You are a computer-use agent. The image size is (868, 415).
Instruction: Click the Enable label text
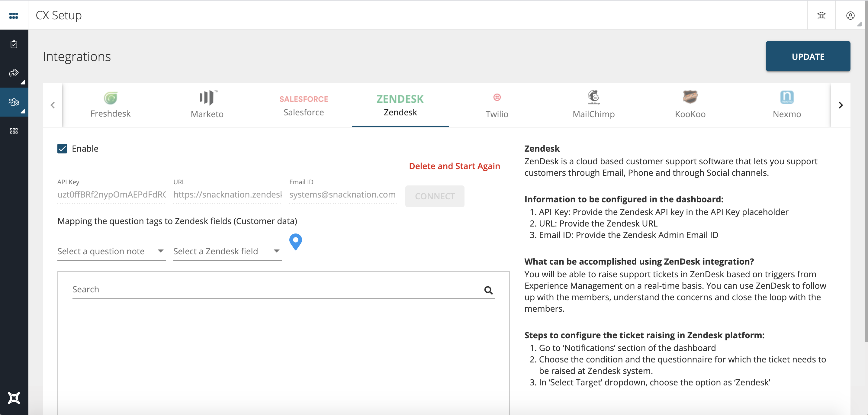pyautogui.click(x=85, y=149)
